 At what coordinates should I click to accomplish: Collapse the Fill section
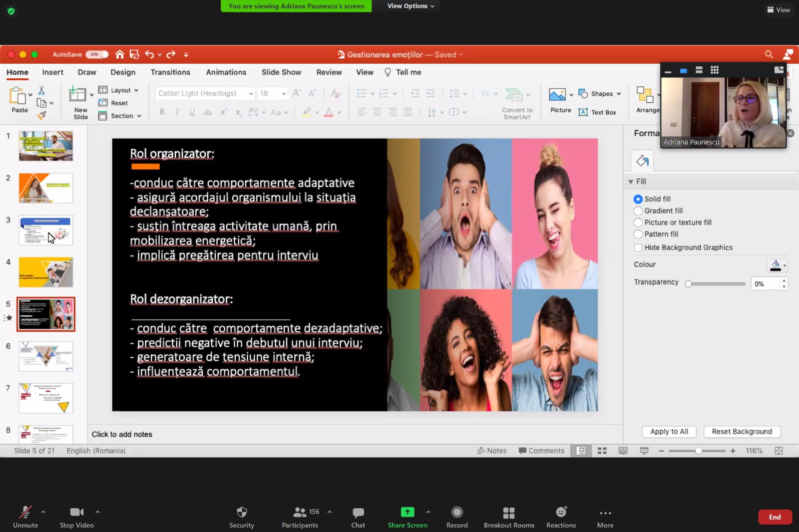(x=631, y=182)
